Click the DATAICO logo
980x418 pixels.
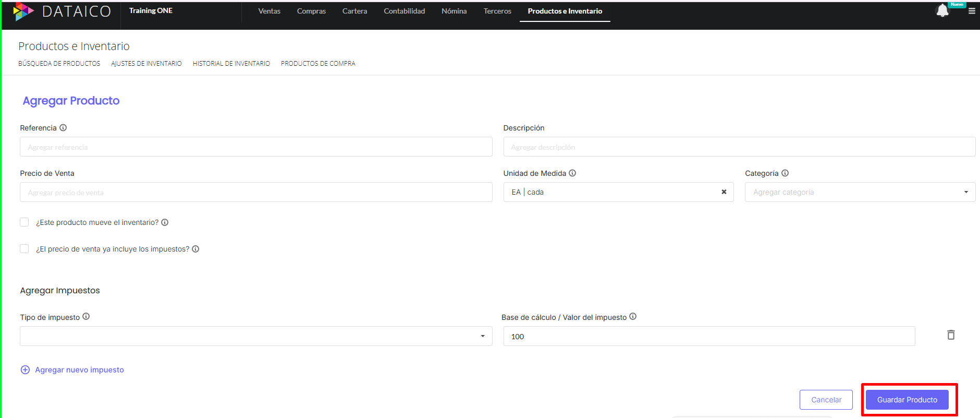[x=63, y=11]
